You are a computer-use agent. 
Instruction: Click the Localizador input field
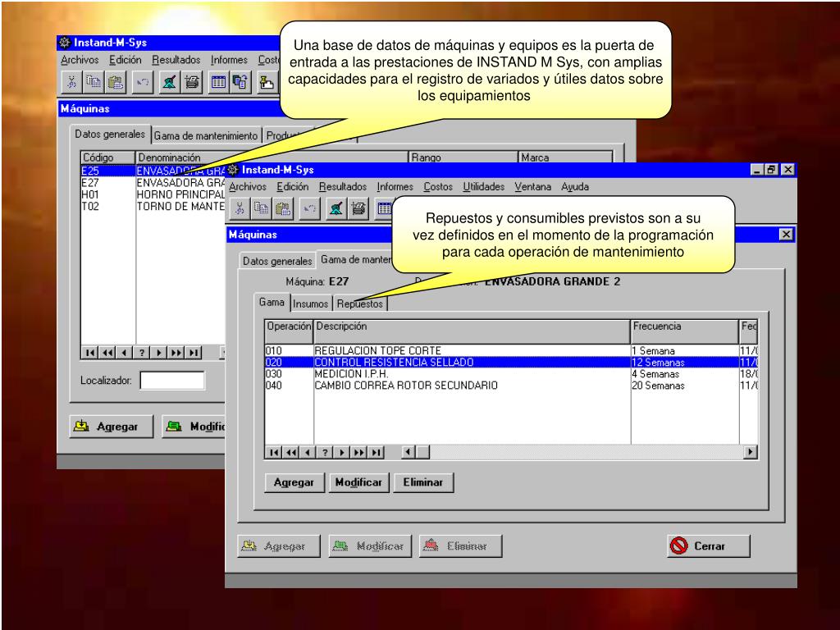point(172,381)
